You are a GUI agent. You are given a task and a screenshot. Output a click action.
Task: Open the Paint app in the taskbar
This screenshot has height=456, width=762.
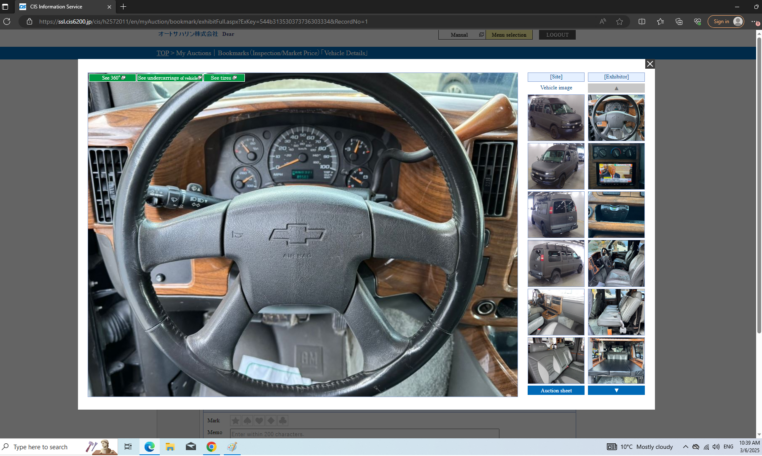[232, 447]
